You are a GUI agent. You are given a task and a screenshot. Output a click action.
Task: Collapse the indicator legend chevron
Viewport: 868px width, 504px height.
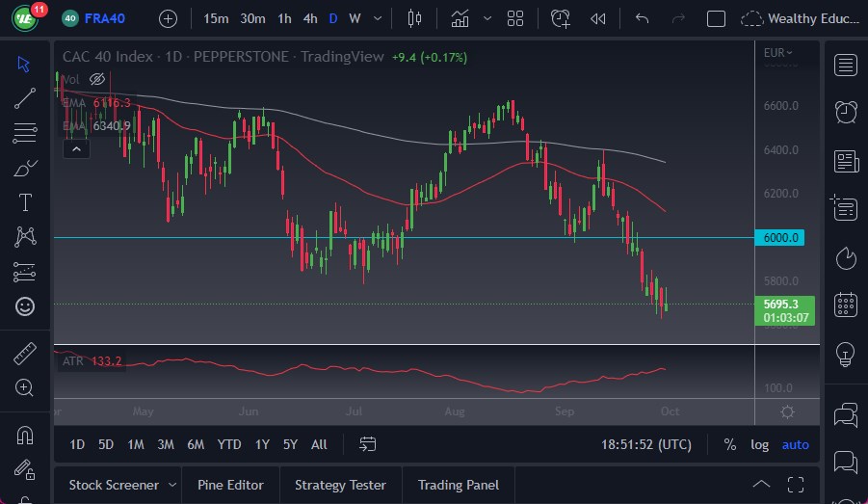pyautogui.click(x=76, y=147)
